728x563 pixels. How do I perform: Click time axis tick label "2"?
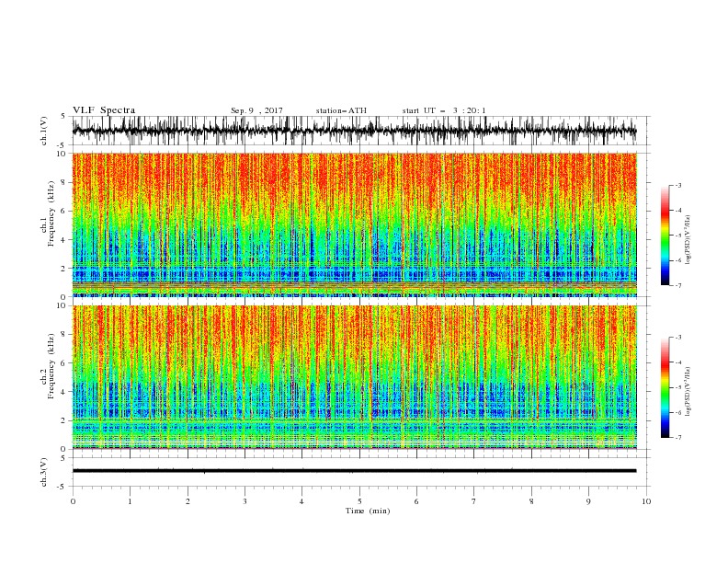[x=188, y=501]
